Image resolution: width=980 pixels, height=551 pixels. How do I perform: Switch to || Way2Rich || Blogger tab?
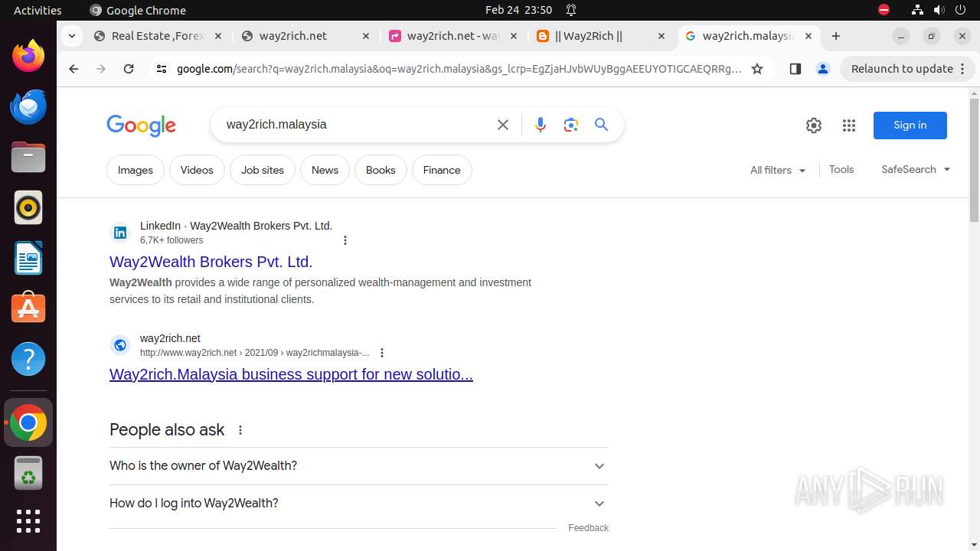click(602, 36)
